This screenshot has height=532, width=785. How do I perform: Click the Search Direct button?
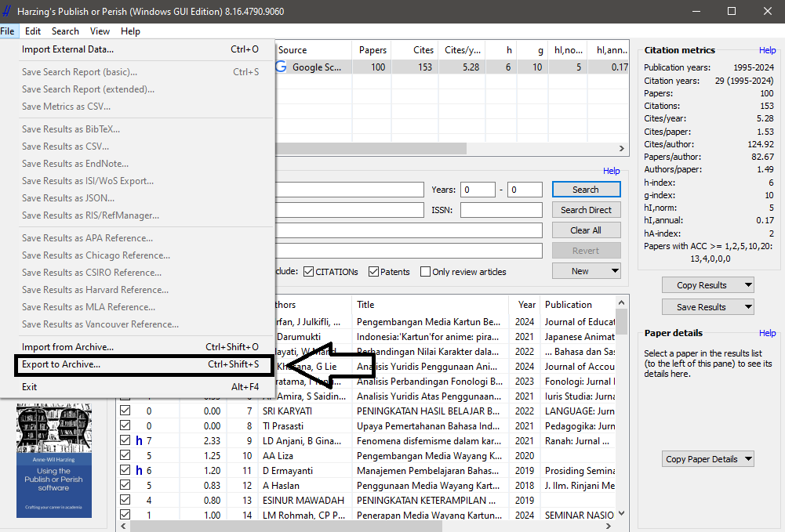(x=587, y=210)
